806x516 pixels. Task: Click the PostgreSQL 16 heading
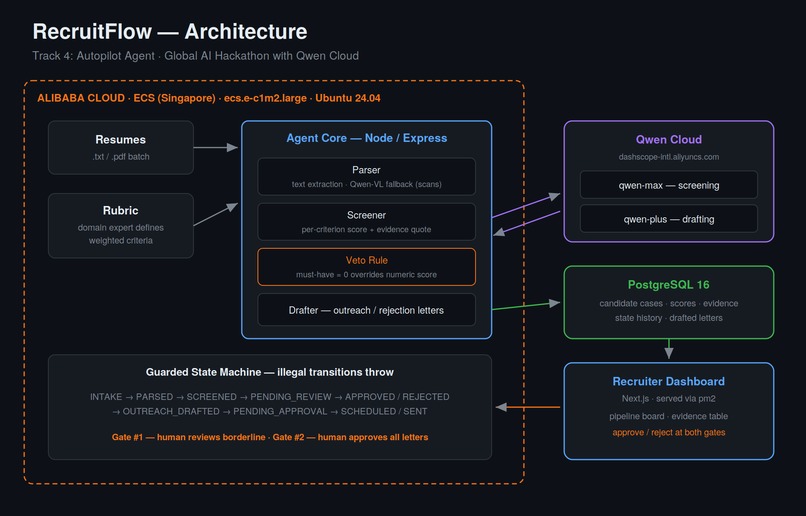669,284
